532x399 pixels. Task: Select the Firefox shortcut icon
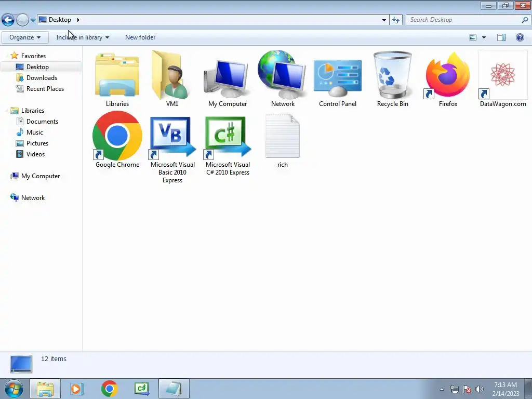pos(447,75)
